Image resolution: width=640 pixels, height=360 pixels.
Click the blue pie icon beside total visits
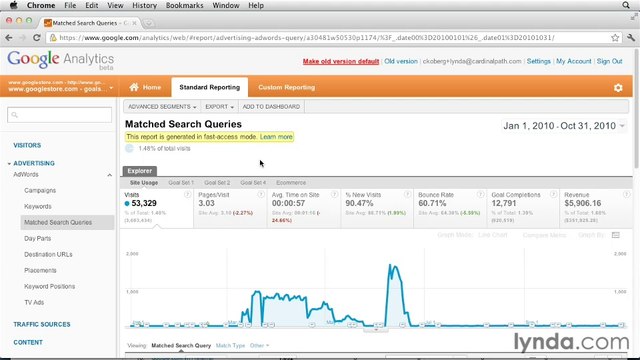point(129,148)
